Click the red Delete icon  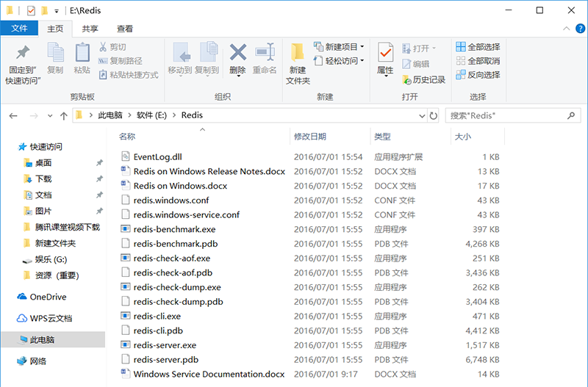(x=237, y=53)
